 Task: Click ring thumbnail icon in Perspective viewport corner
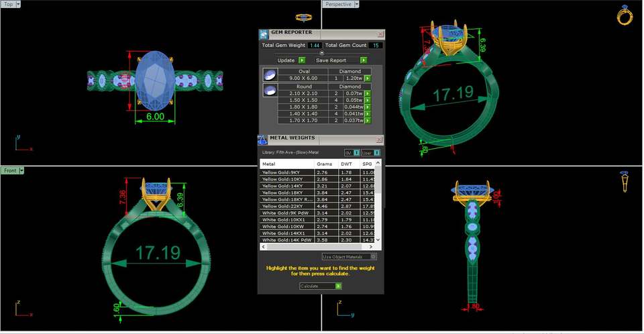(625, 15)
